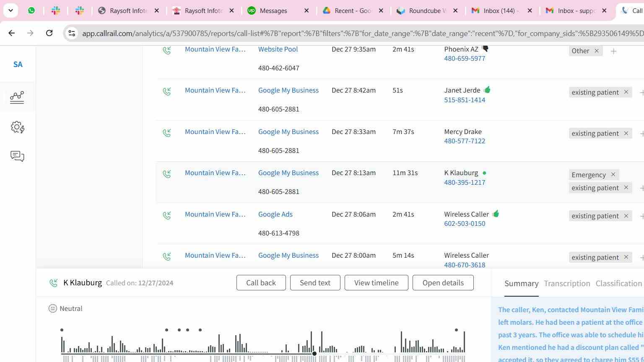644x362 pixels.
Task: Open phone number 480-577-7122 link
Action: click(x=465, y=141)
